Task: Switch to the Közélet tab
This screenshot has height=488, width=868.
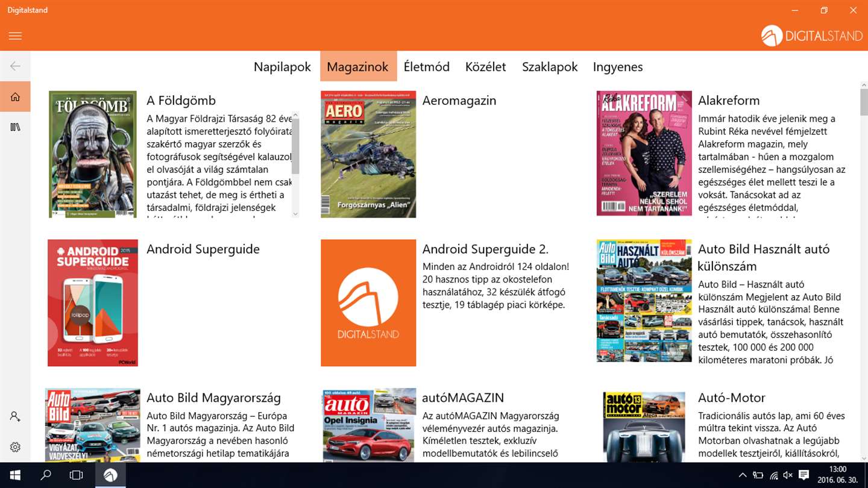Action: tap(486, 67)
